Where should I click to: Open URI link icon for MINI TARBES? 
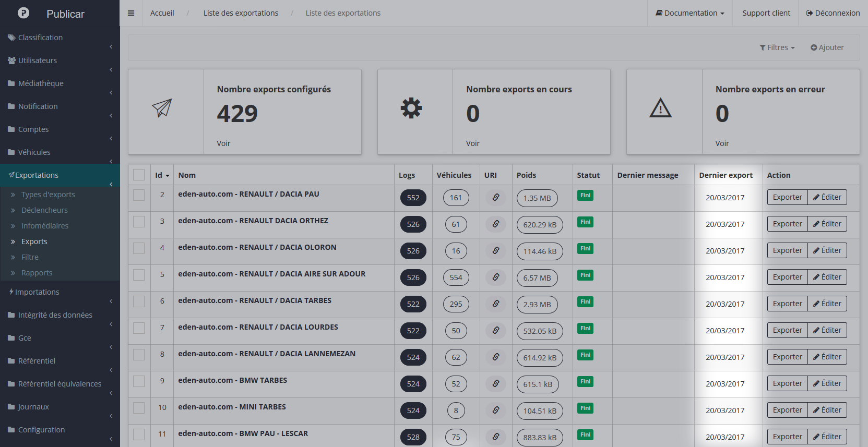coord(496,410)
